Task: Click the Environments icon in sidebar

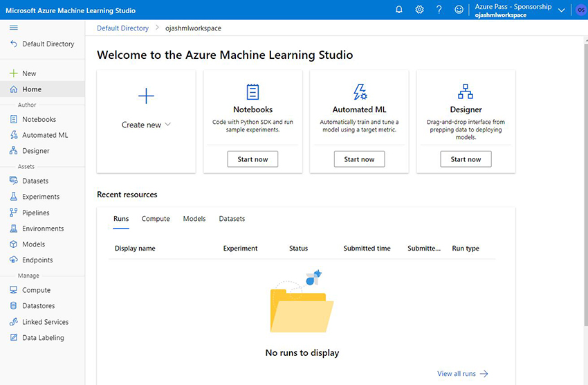Action: pos(14,229)
